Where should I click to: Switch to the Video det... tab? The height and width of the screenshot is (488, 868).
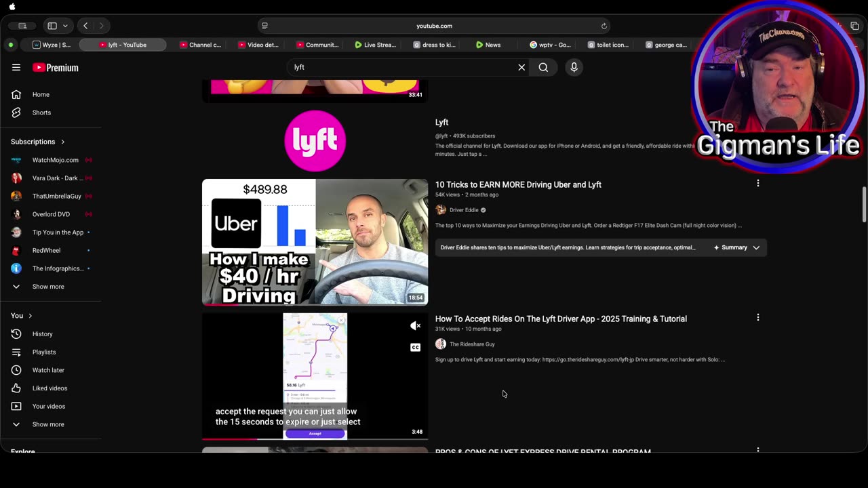pos(258,45)
